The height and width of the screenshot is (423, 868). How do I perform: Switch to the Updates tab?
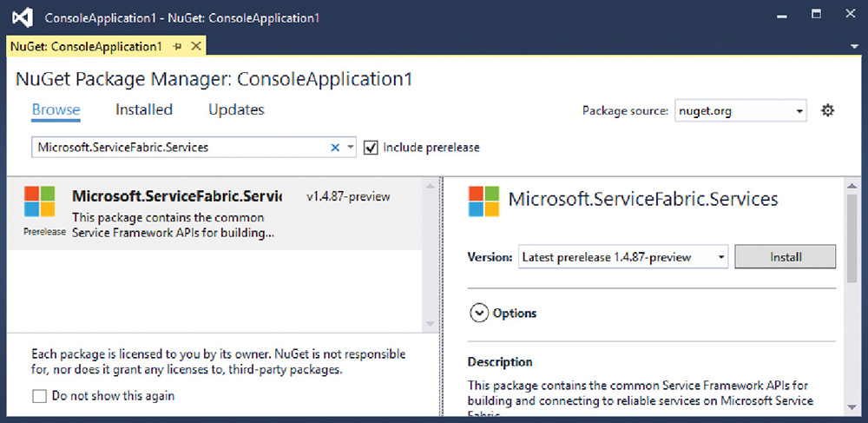(236, 109)
